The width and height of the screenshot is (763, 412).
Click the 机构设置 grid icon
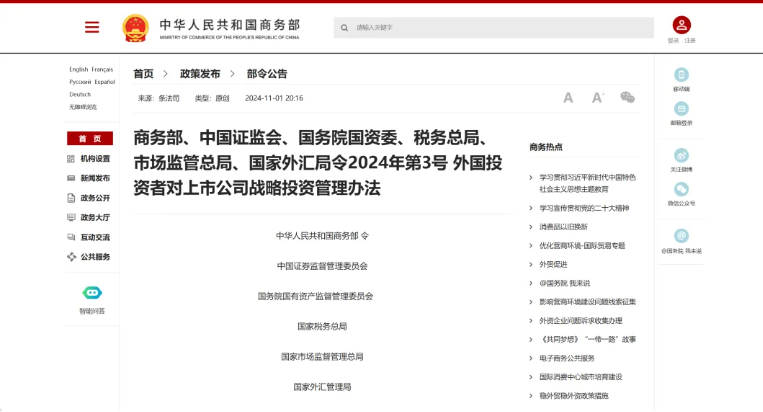pos(71,159)
